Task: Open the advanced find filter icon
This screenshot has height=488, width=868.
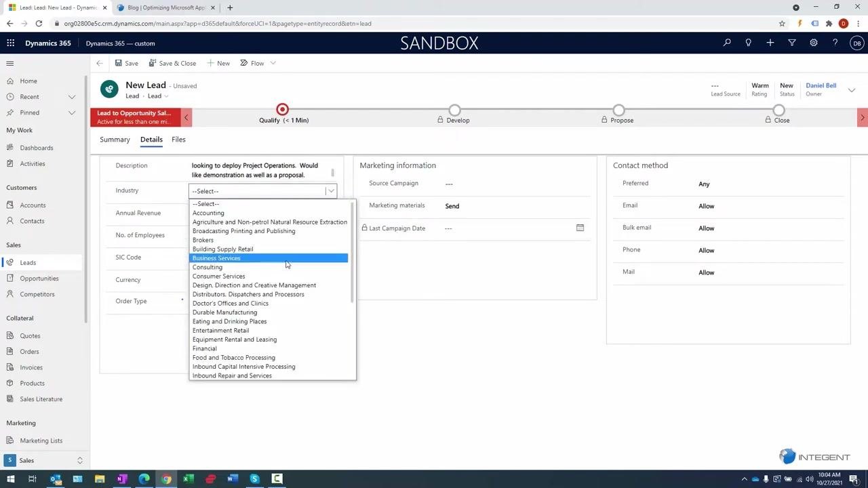Action: [x=792, y=43]
